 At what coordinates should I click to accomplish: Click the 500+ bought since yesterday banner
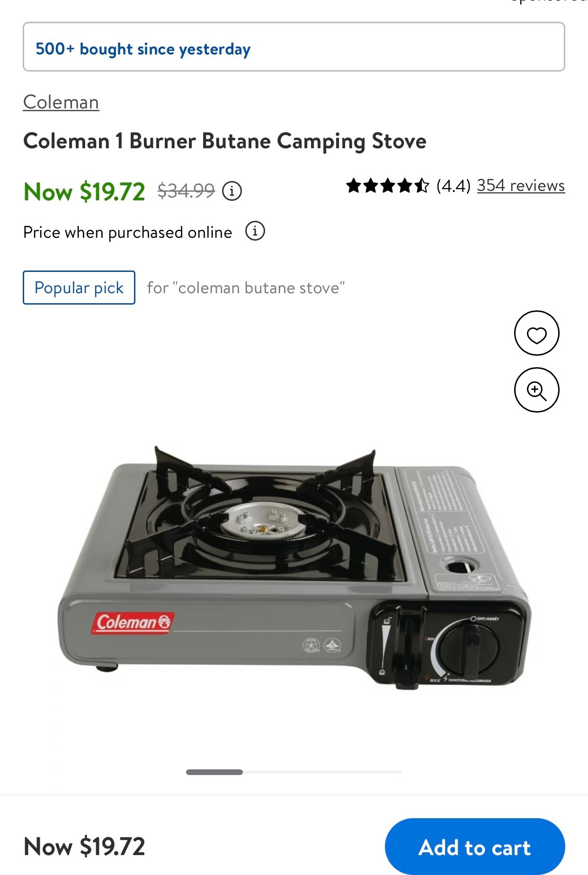point(294,47)
